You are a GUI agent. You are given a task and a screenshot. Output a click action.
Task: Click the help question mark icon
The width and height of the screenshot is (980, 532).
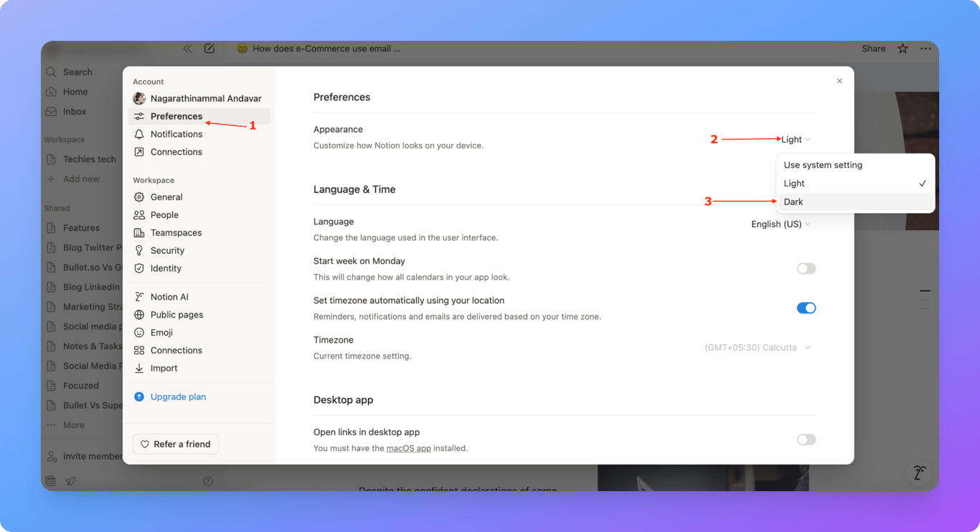(208, 481)
